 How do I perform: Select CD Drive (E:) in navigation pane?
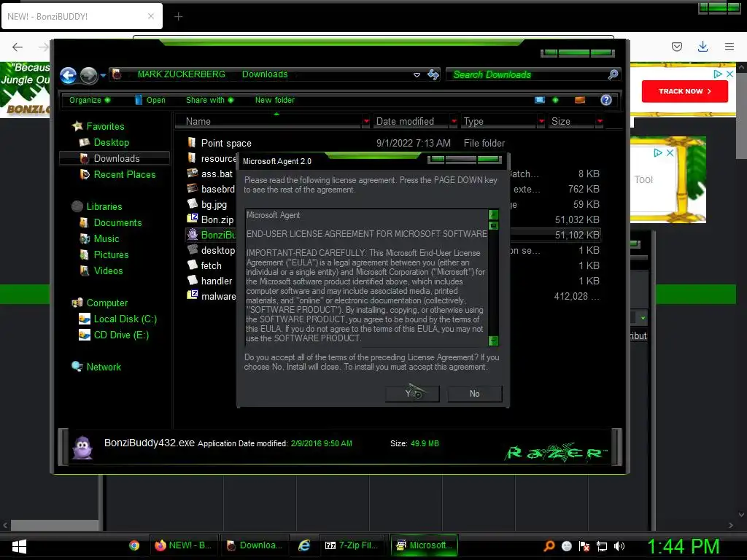(x=121, y=335)
